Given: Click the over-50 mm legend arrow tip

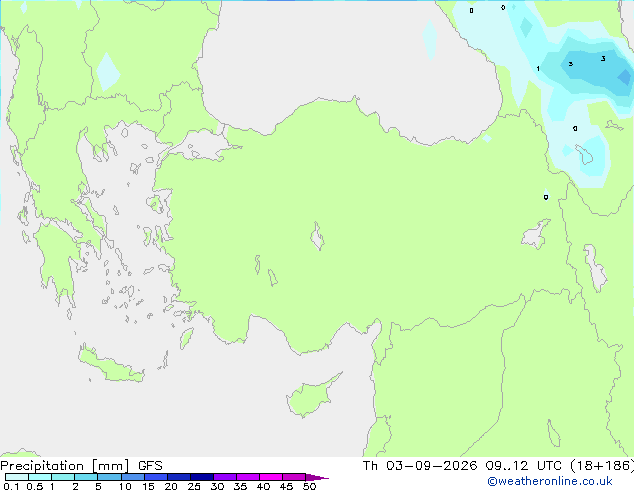Looking at the screenshot, I should pos(317,477).
